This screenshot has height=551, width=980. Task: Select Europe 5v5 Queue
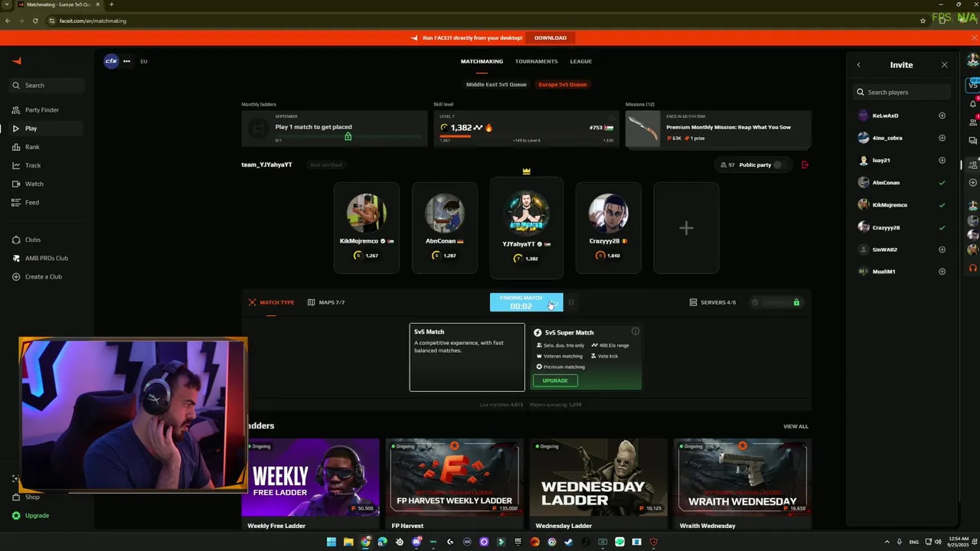[x=562, y=84]
